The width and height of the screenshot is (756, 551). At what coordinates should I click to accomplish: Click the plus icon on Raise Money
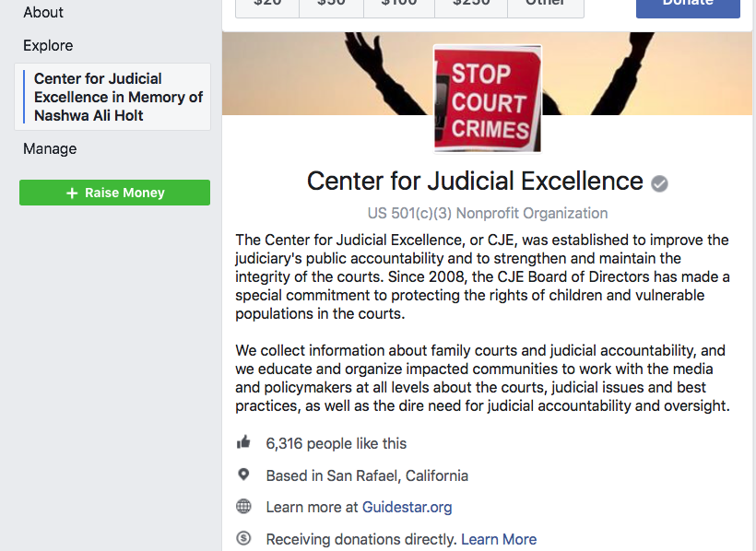click(72, 193)
